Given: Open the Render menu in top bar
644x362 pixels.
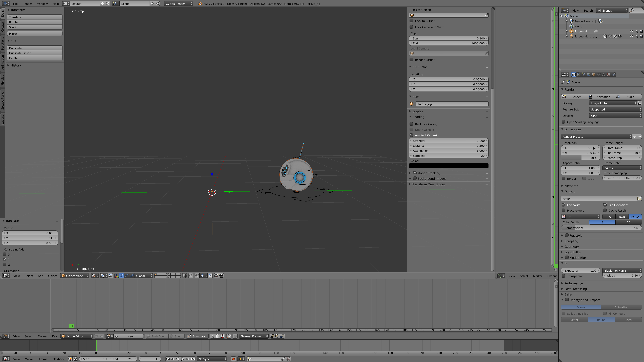Looking at the screenshot, I should (x=27, y=4).
